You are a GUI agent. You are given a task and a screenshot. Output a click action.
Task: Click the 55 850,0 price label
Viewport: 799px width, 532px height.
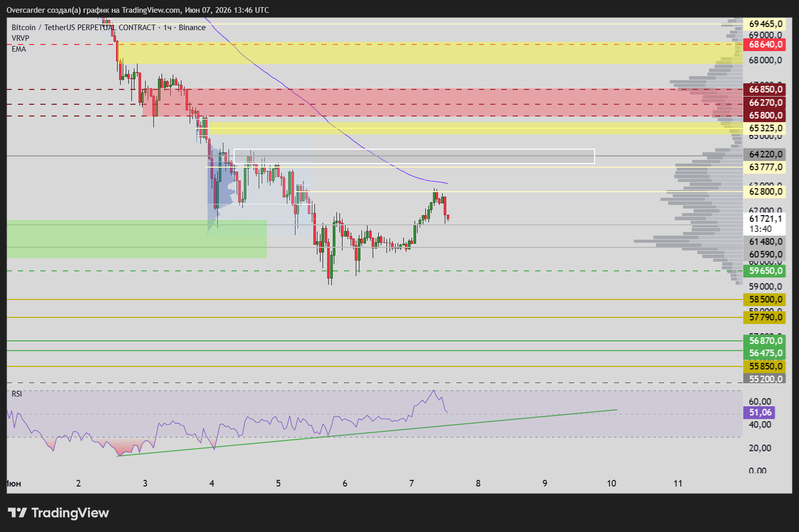point(764,366)
